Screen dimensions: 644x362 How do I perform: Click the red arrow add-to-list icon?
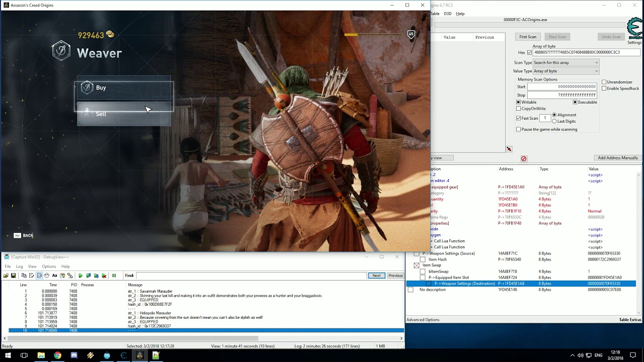tap(509, 149)
